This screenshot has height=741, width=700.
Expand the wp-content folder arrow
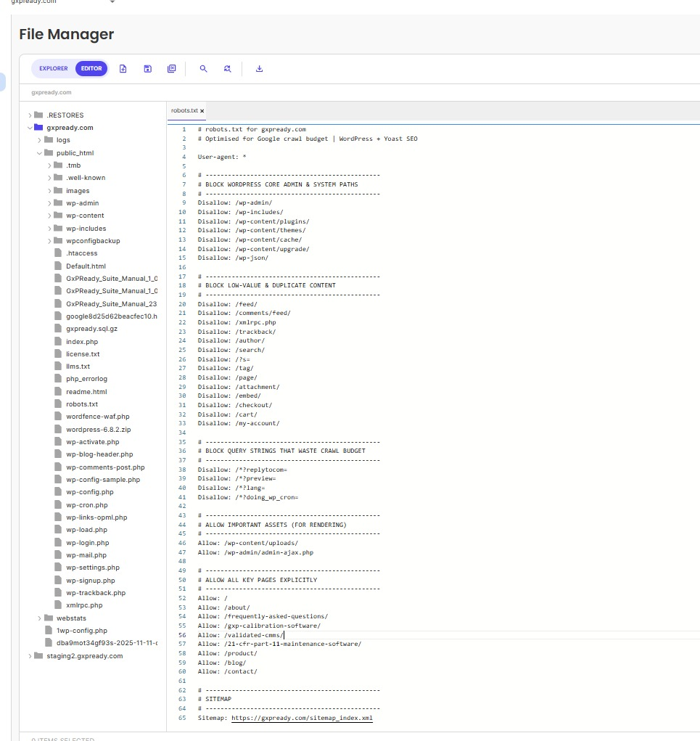[x=50, y=216]
